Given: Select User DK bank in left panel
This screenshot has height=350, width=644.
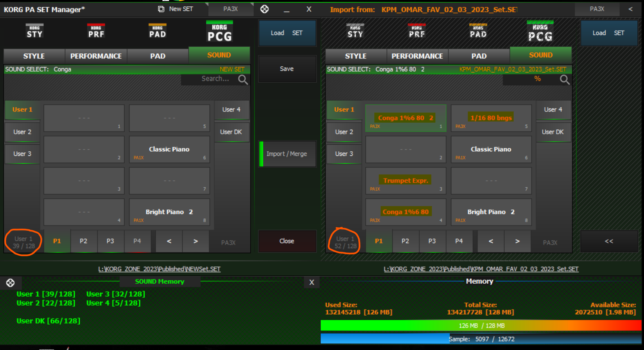Looking at the screenshot, I should (x=231, y=132).
